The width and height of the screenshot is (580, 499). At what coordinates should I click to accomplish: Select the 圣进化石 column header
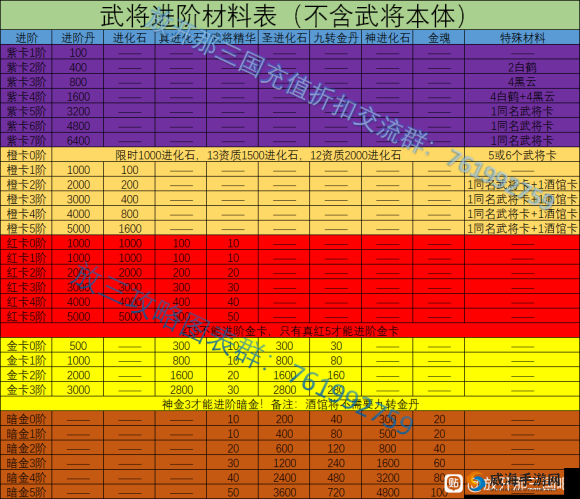(x=284, y=38)
